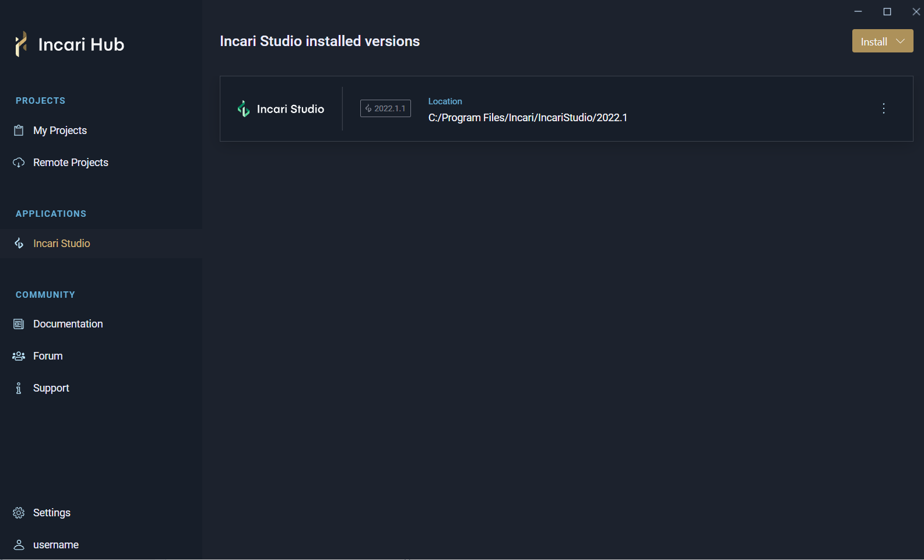Image resolution: width=924 pixels, height=560 pixels.
Task: Click the My Projects clipboard icon
Action: click(x=19, y=131)
